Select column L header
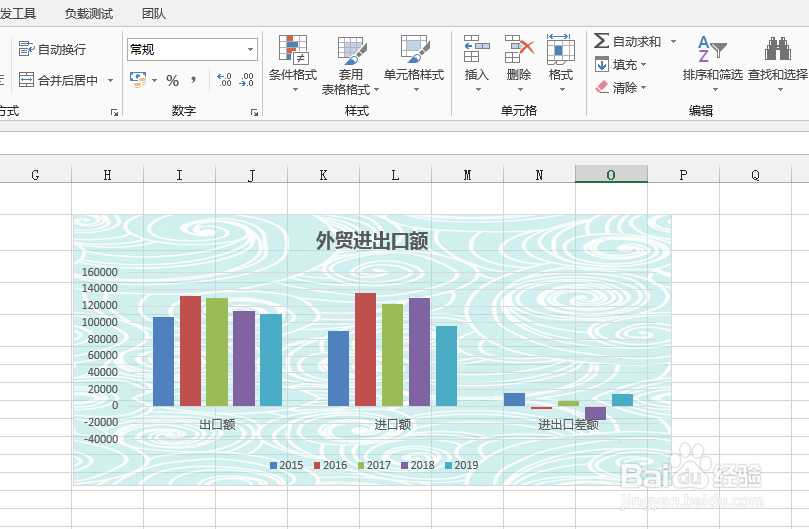The width and height of the screenshot is (809, 529). click(x=395, y=175)
